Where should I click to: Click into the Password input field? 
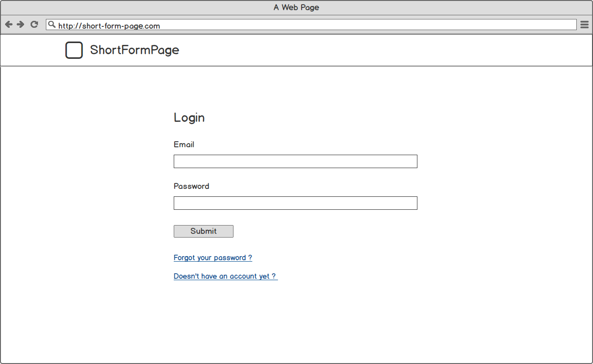(x=295, y=203)
